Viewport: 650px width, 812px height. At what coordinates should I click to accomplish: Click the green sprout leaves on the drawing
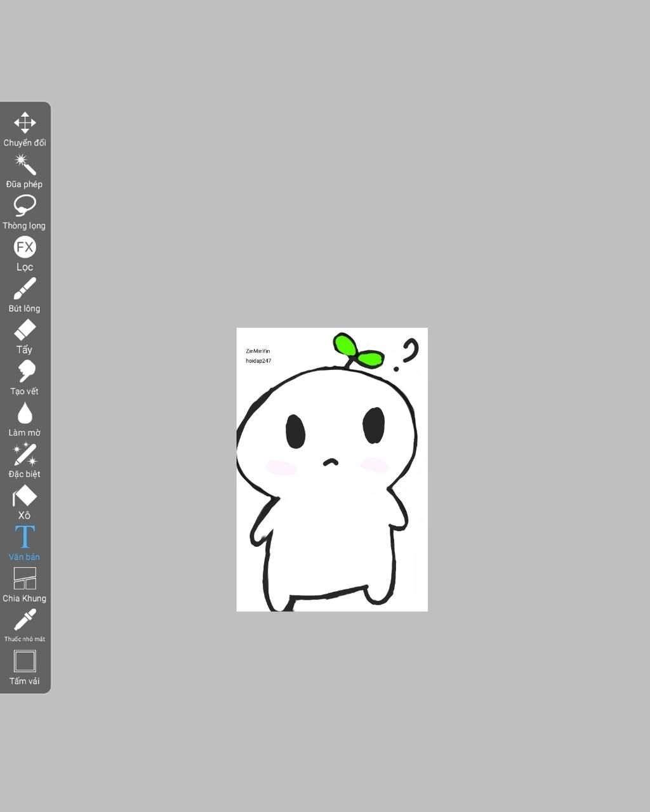click(x=358, y=351)
